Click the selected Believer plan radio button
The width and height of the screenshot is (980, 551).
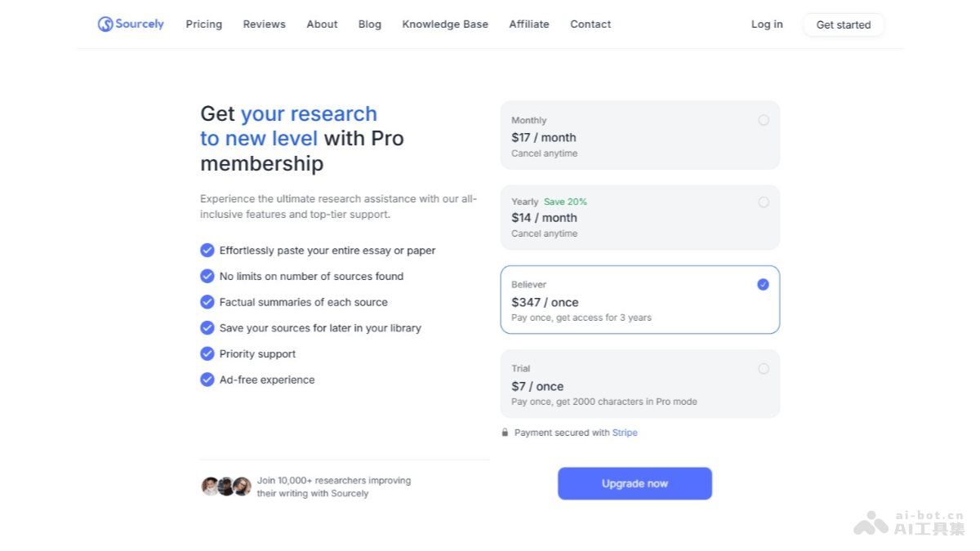[x=763, y=285]
